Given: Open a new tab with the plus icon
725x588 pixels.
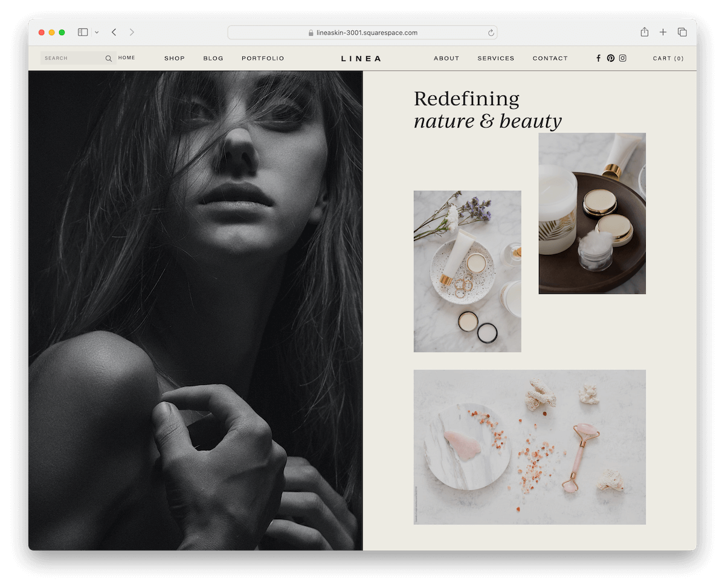Looking at the screenshot, I should 663,32.
